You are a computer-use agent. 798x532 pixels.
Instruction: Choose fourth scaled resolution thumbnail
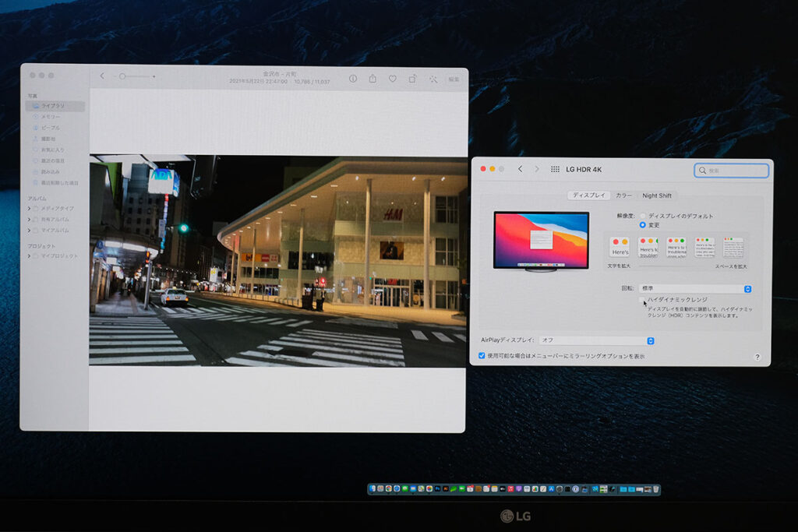point(704,247)
